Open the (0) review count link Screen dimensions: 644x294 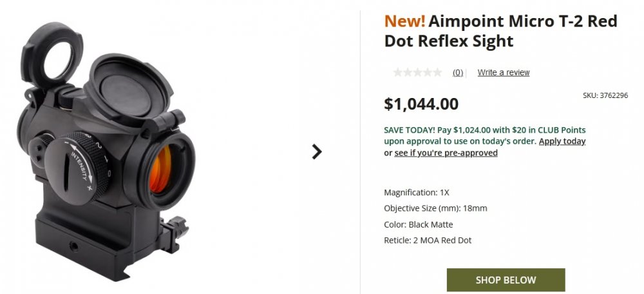[458, 73]
